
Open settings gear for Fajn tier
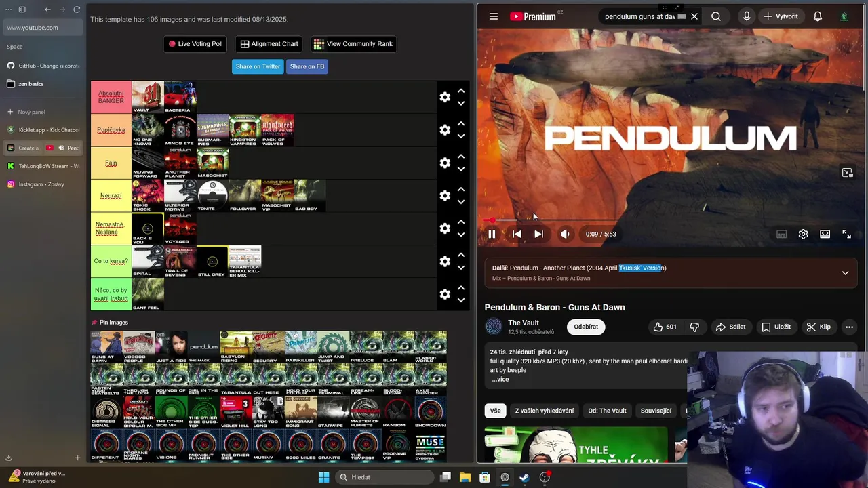(x=445, y=163)
